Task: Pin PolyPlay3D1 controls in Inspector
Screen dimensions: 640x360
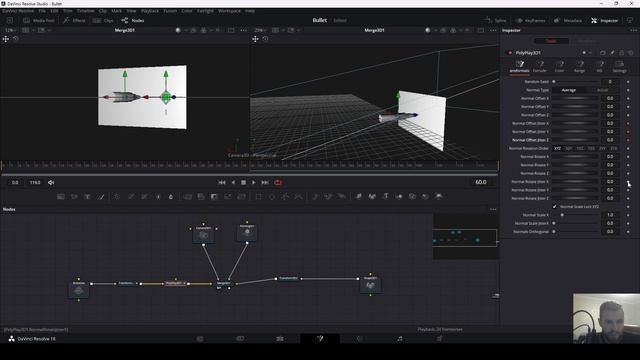Action: (x=612, y=53)
